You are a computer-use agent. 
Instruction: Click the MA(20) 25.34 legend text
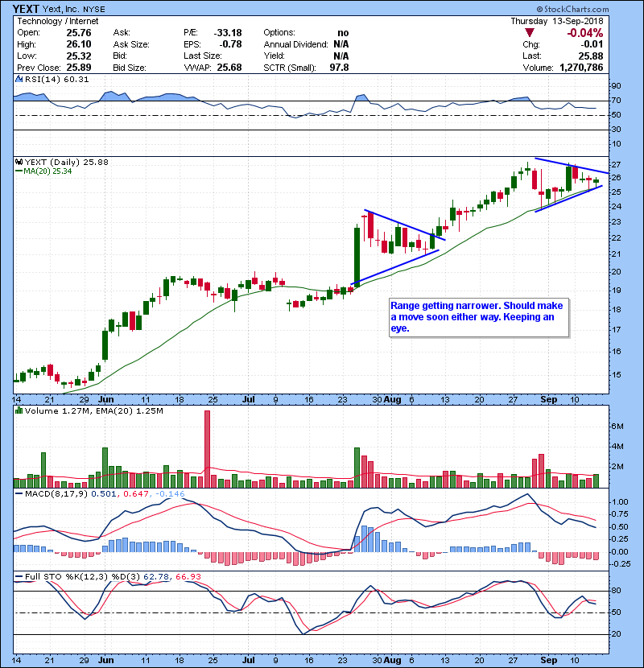[47, 171]
